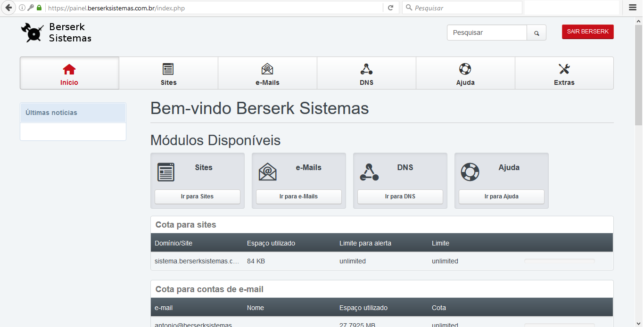Click the Berserk Sistemas brand name text
The width and height of the screenshot is (644, 327).
click(70, 33)
